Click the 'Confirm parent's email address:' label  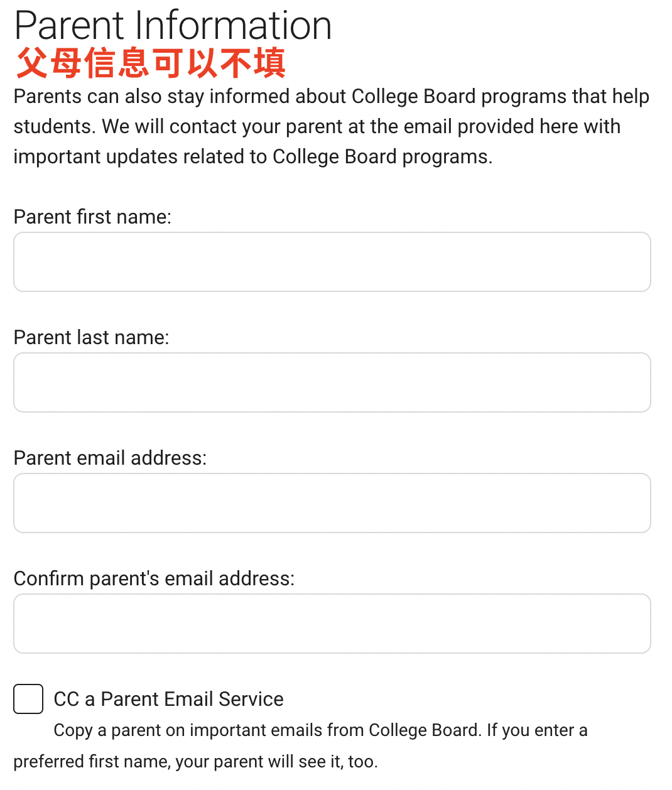click(154, 578)
